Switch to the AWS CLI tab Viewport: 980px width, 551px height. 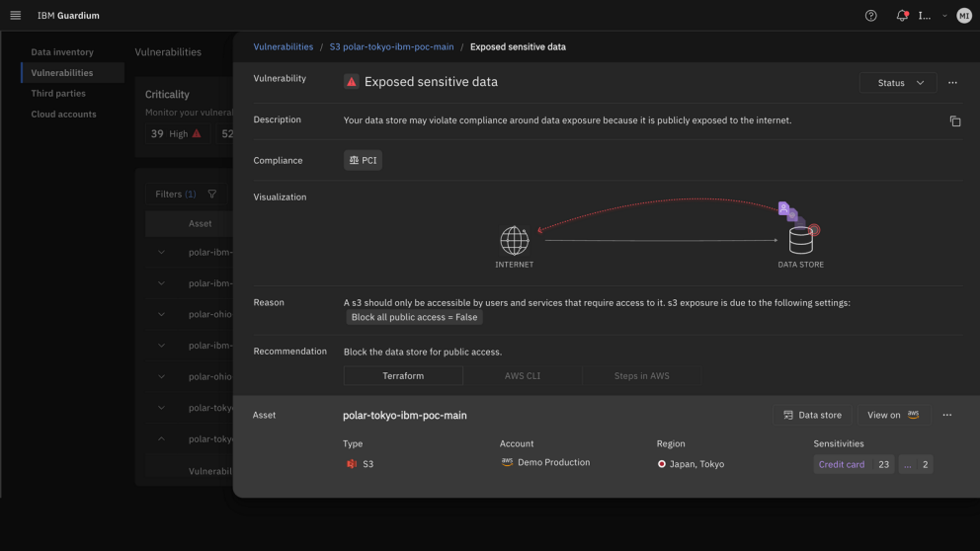(523, 375)
